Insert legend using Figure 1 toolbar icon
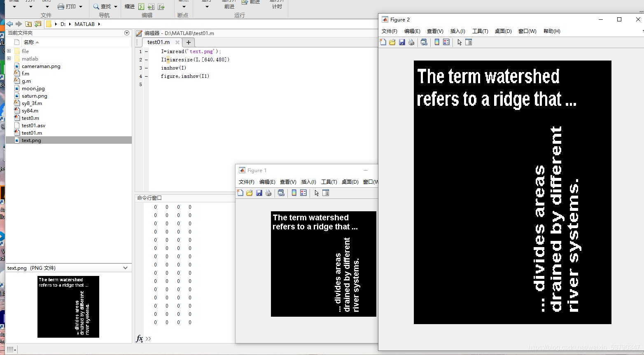Image resolution: width=644 pixels, height=355 pixels. (303, 193)
